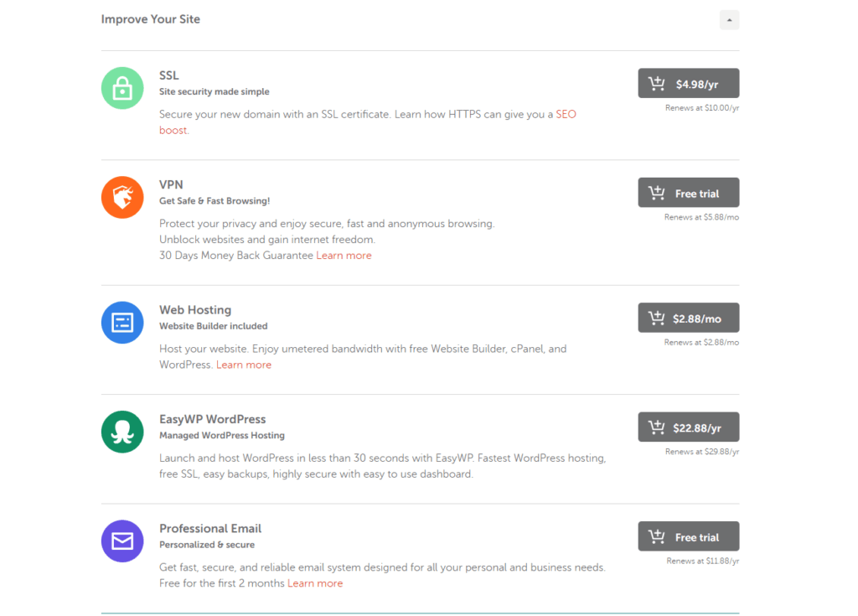Click the blue Web Hosting icon
This screenshot has height=616, width=858.
click(x=122, y=323)
